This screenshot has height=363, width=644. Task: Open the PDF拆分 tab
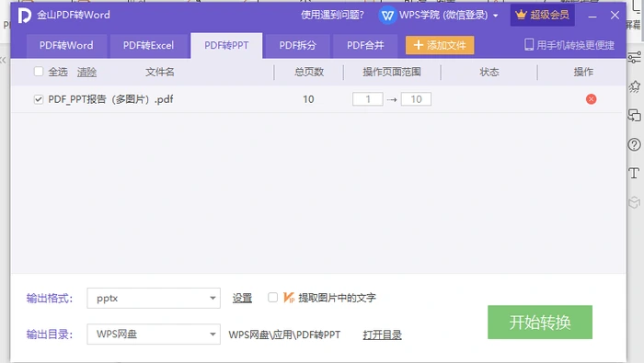tap(298, 46)
